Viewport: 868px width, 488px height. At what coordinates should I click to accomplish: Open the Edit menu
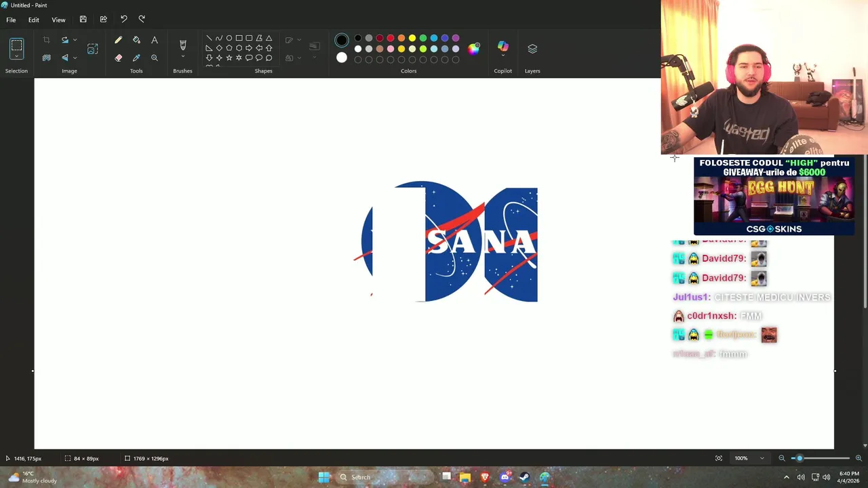tap(34, 20)
